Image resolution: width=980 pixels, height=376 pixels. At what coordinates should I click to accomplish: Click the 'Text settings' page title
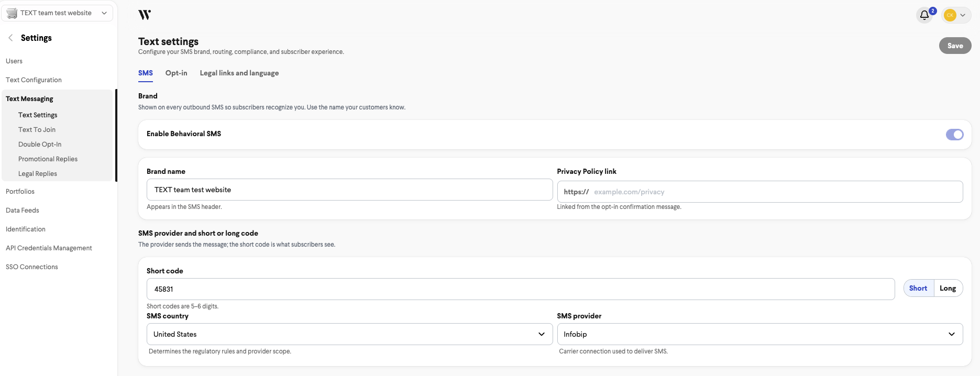(168, 41)
